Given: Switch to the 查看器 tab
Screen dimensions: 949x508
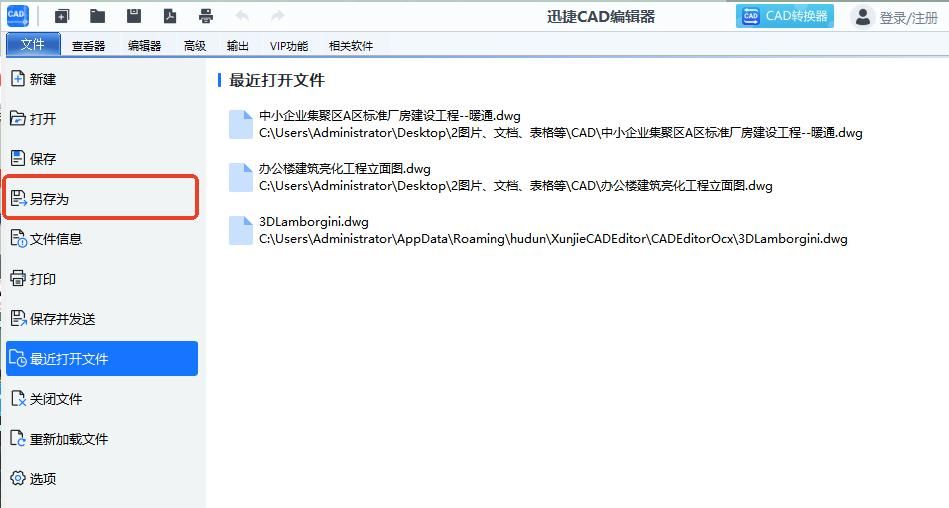Looking at the screenshot, I should 88,45.
